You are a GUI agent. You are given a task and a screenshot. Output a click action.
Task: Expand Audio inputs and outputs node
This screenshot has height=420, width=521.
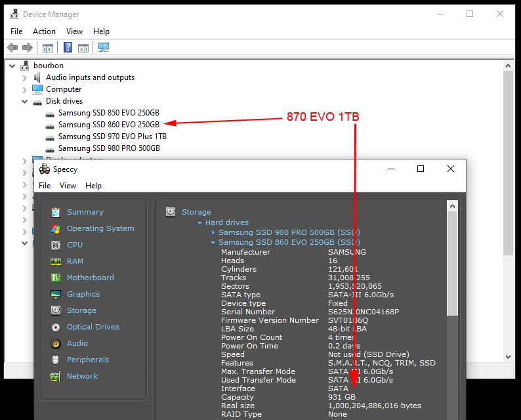click(24, 78)
